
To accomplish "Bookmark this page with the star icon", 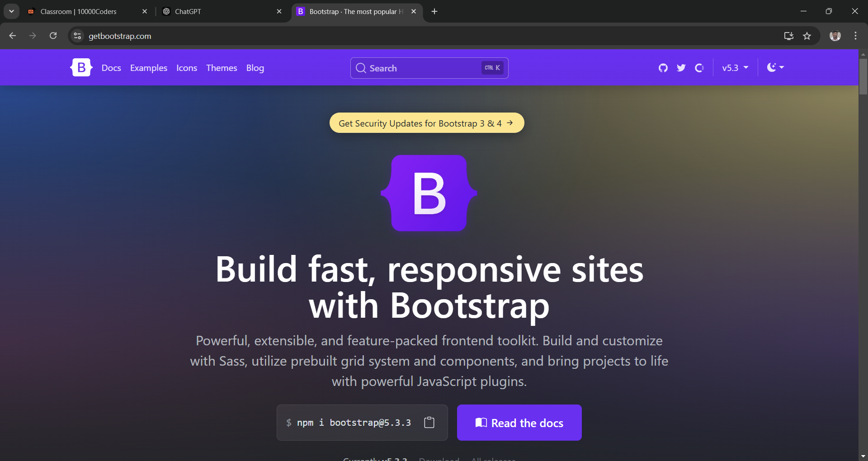I will click(x=807, y=36).
